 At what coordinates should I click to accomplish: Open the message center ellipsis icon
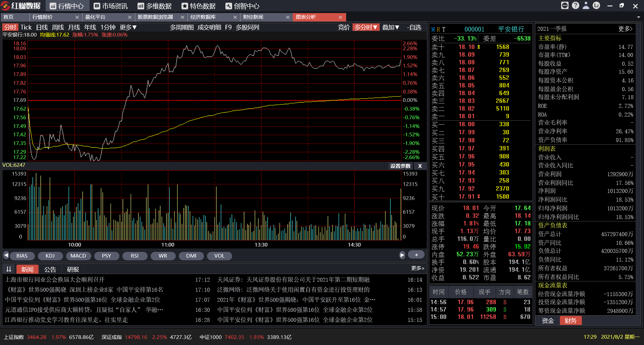tap(565, 5)
